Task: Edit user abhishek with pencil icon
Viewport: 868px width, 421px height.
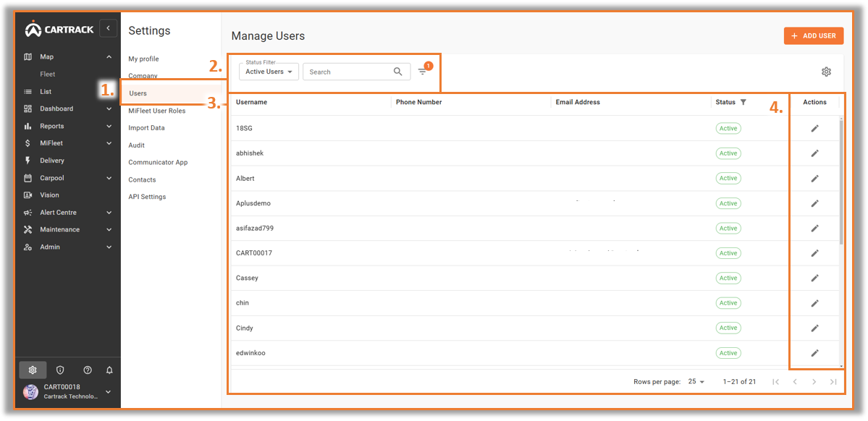Action: [x=815, y=153]
